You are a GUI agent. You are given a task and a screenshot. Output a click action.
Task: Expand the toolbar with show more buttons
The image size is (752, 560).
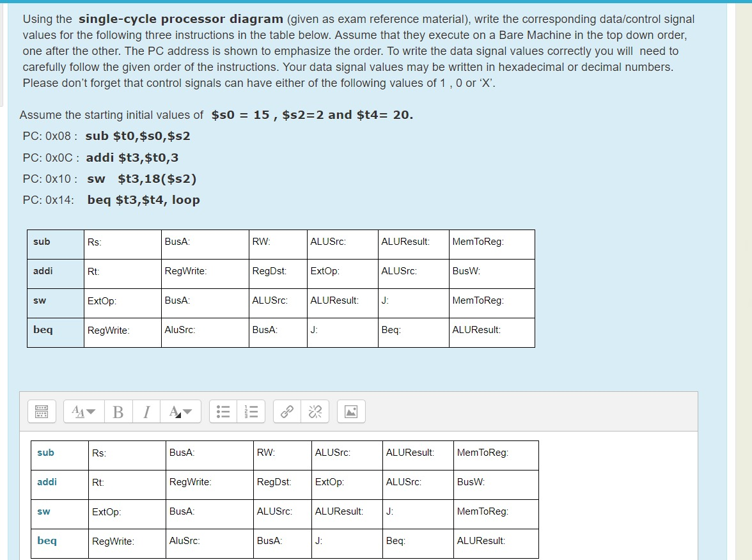(x=42, y=411)
